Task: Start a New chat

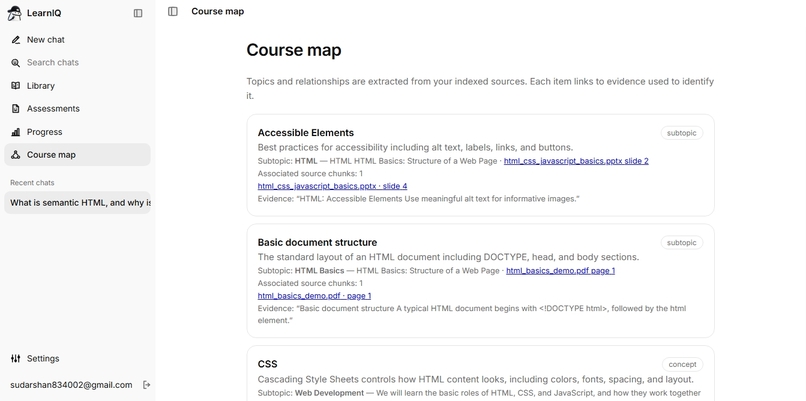Action: point(77,40)
